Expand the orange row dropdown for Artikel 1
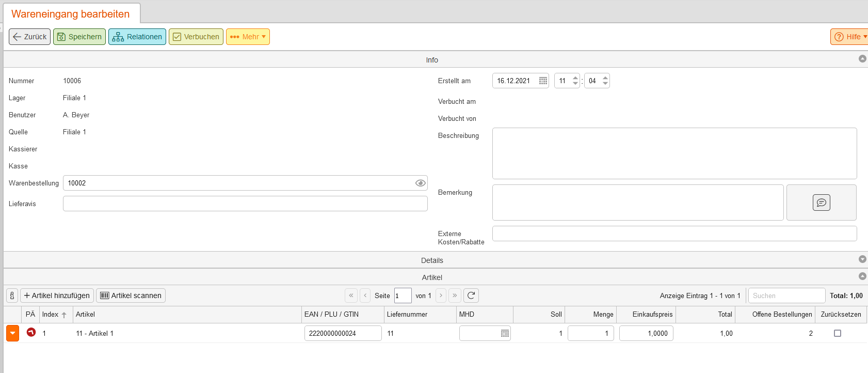The image size is (868, 373). 12,333
